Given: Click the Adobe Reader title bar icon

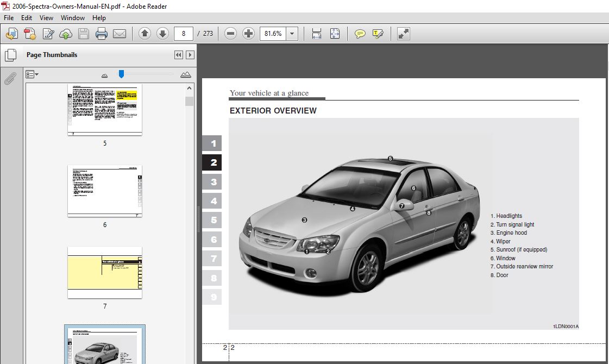Looking at the screenshot, I should [x=5, y=6].
